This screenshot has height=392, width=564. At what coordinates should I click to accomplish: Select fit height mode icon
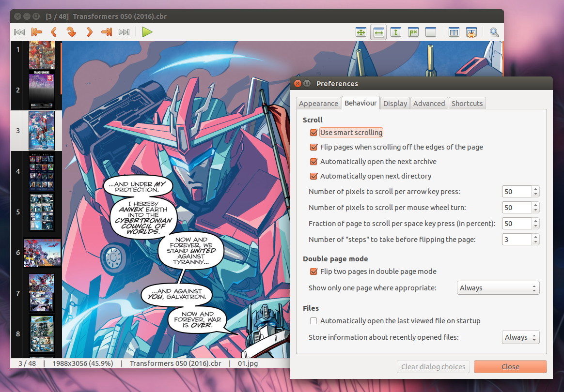pyautogui.click(x=396, y=32)
